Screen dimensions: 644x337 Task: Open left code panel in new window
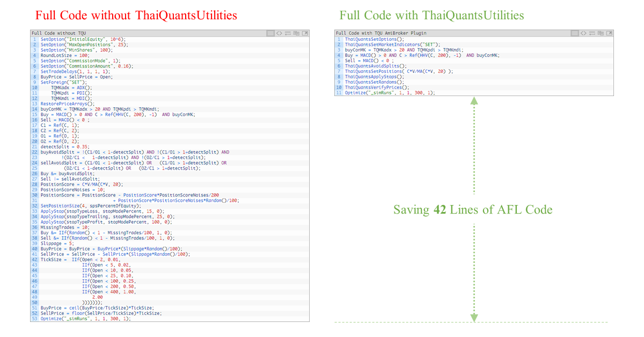pyautogui.click(x=305, y=33)
